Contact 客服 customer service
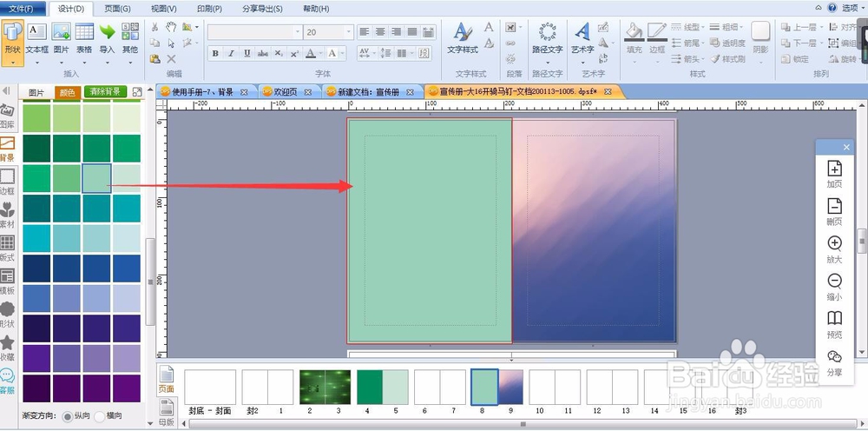 coord(7,381)
